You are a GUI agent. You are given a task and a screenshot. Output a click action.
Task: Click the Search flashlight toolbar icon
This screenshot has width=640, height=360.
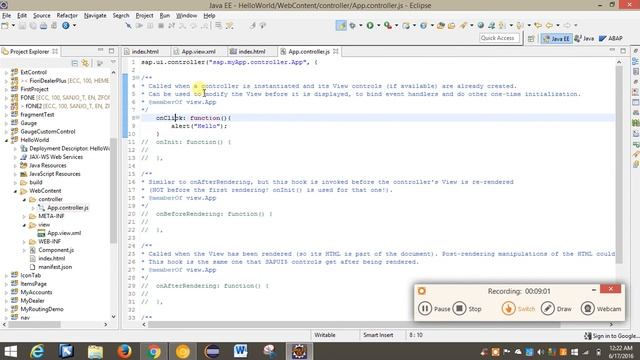(463, 26)
